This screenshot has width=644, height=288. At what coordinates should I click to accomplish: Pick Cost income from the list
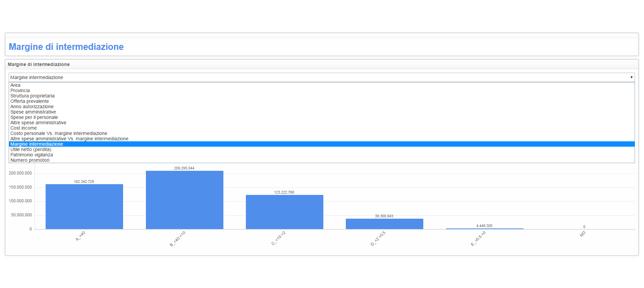[x=322, y=128]
